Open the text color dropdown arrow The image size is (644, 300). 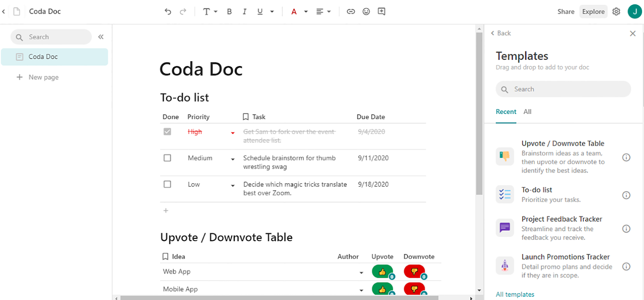tap(306, 12)
